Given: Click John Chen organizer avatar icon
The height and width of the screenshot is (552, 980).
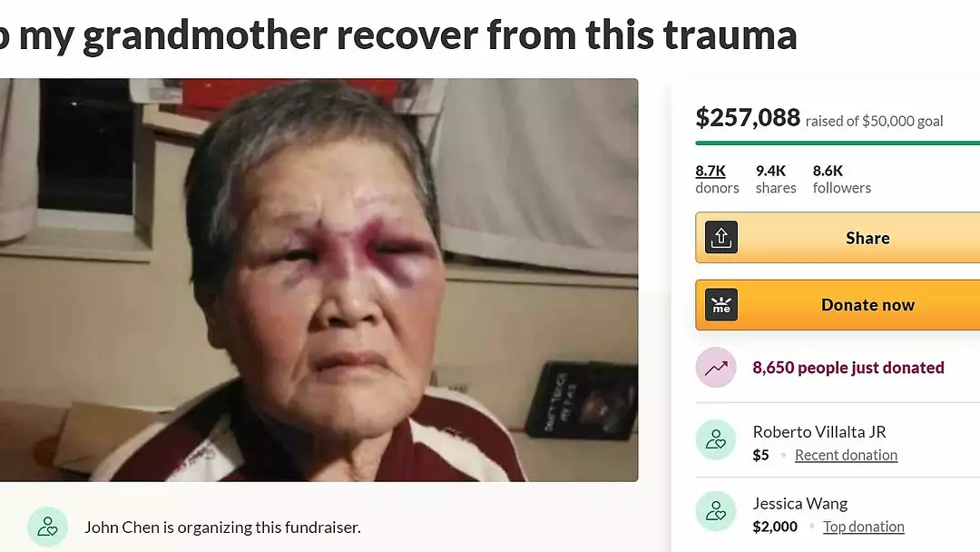Looking at the screenshot, I should (47, 527).
